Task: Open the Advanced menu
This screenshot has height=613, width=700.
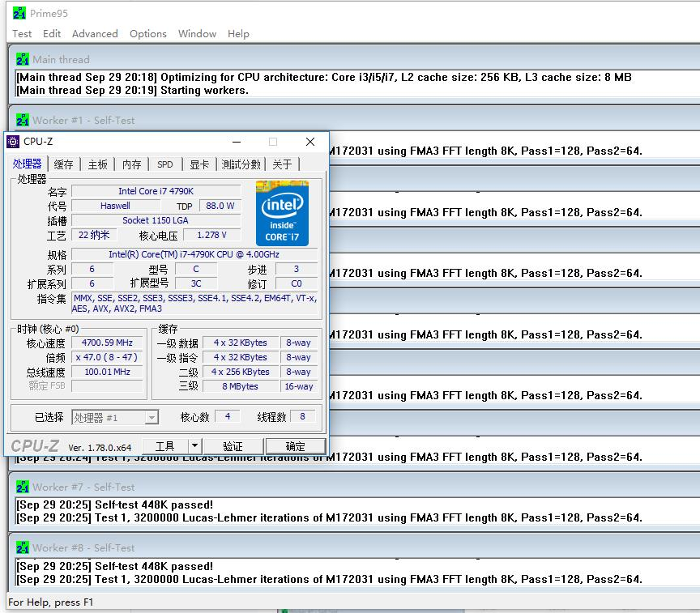Action: (x=95, y=34)
